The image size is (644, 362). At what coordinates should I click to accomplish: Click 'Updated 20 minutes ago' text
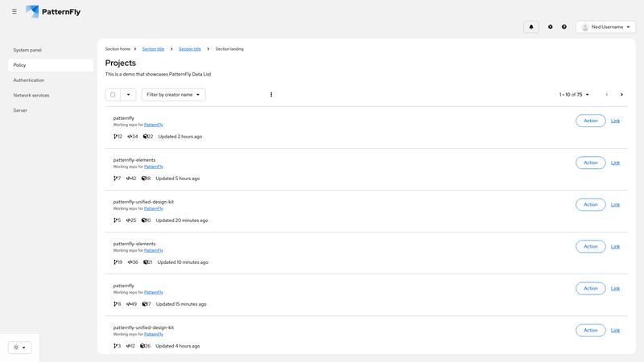(x=182, y=220)
